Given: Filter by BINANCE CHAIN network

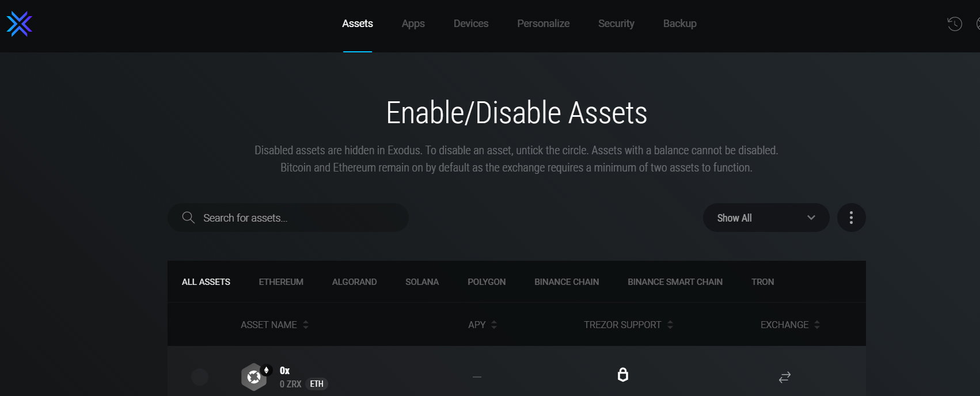Looking at the screenshot, I should (x=567, y=281).
